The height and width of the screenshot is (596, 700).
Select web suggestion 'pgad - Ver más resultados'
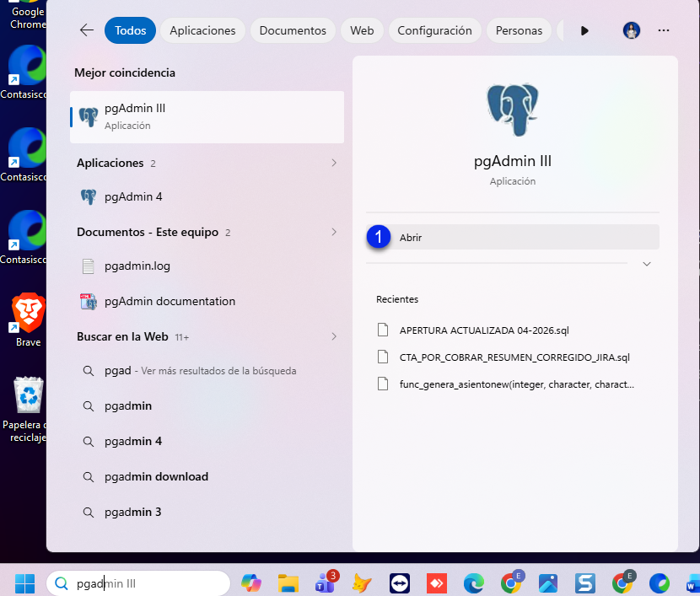[207, 371]
